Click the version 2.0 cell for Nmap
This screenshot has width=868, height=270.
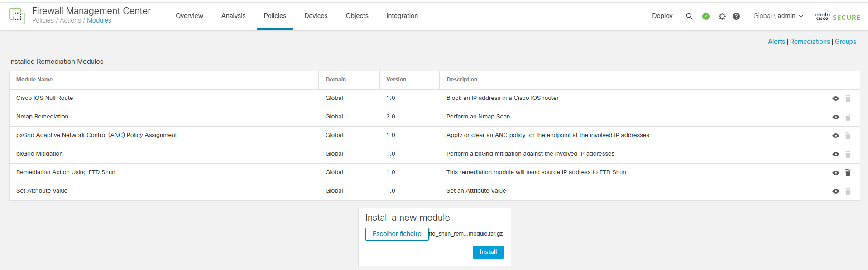391,117
